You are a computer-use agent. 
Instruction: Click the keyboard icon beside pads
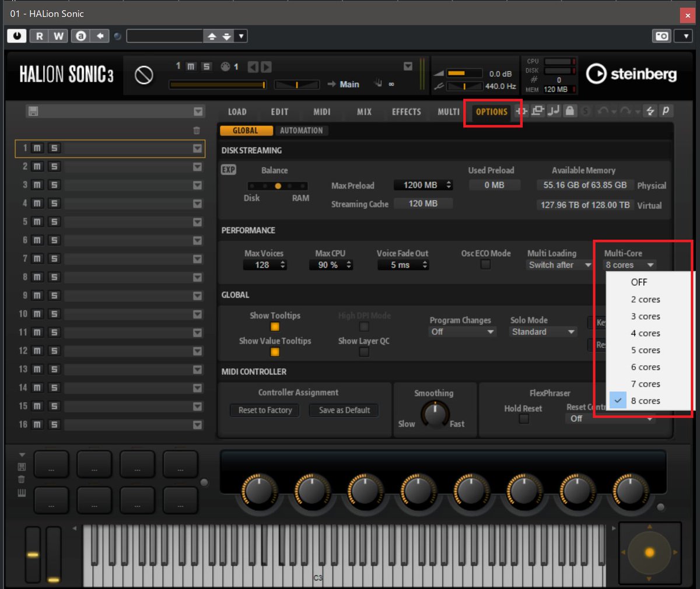pos(22,493)
